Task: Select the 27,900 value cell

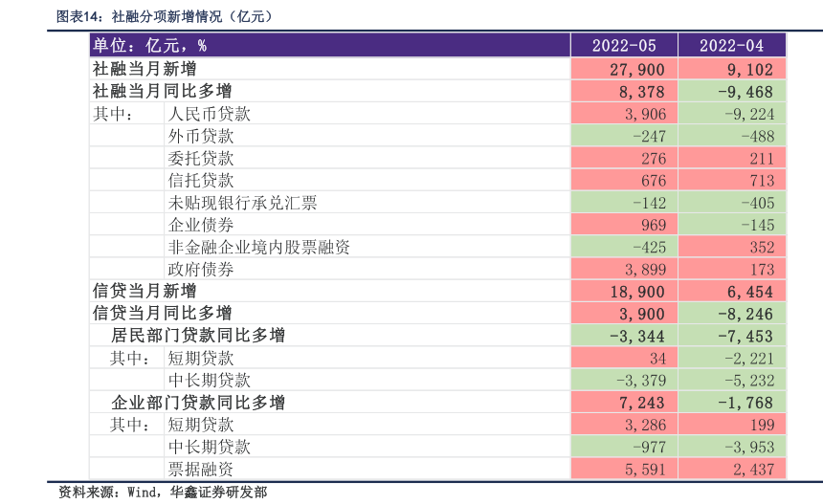Action: click(624, 69)
